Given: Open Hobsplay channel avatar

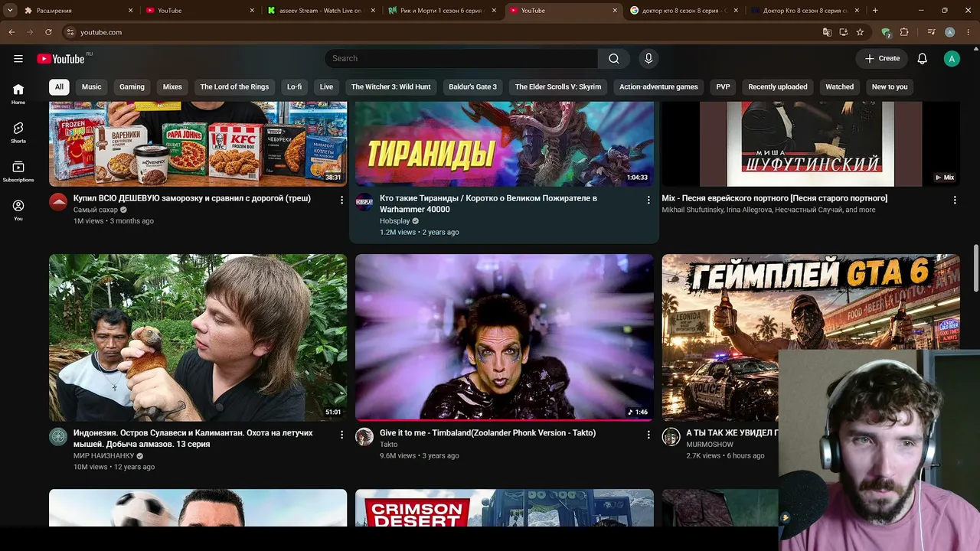Looking at the screenshot, I should [364, 202].
